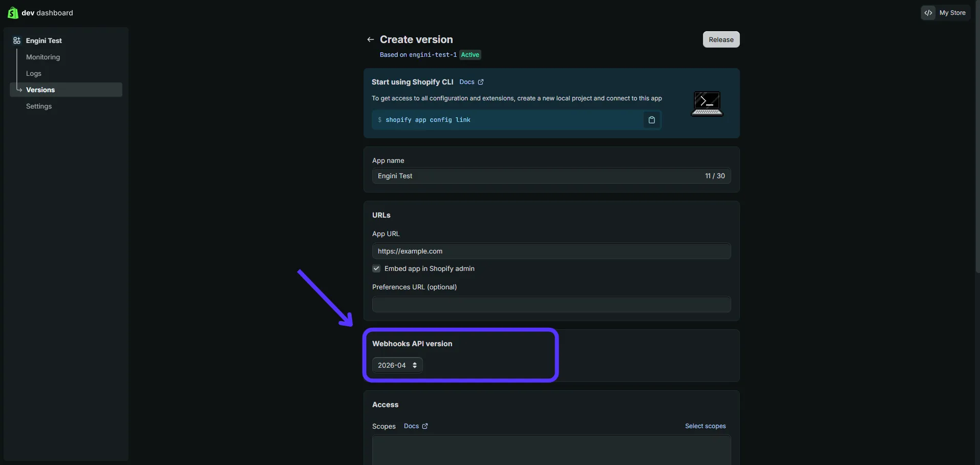
Task: Select Versions in the sidebar
Action: 66,90
